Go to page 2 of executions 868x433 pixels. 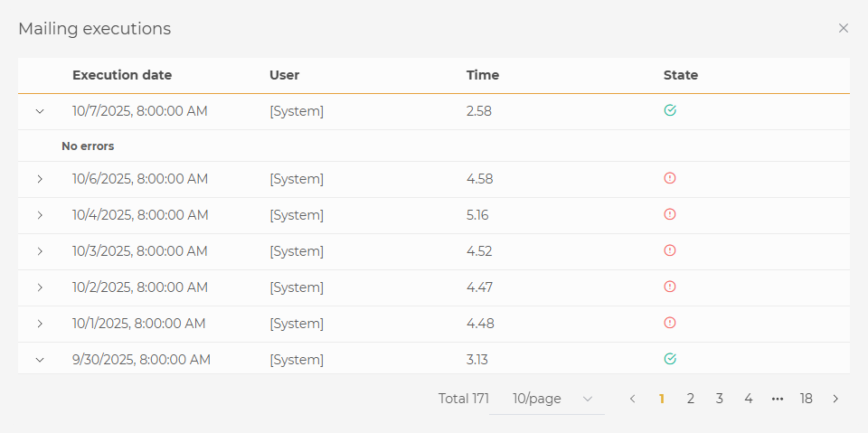690,399
